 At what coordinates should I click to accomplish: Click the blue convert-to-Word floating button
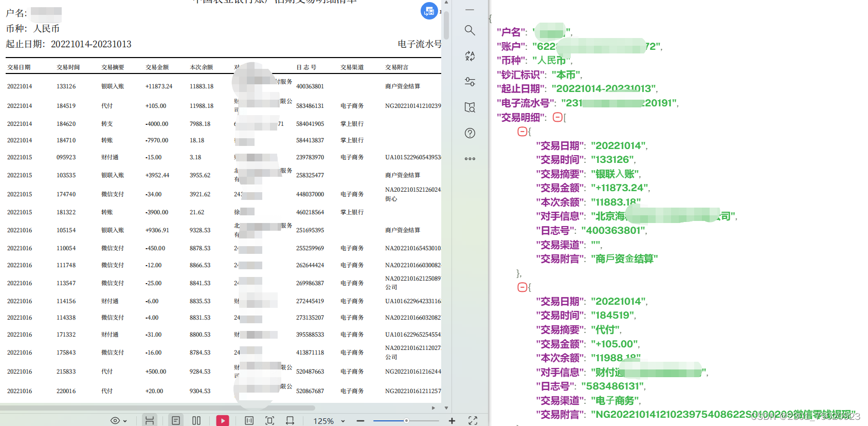[429, 11]
